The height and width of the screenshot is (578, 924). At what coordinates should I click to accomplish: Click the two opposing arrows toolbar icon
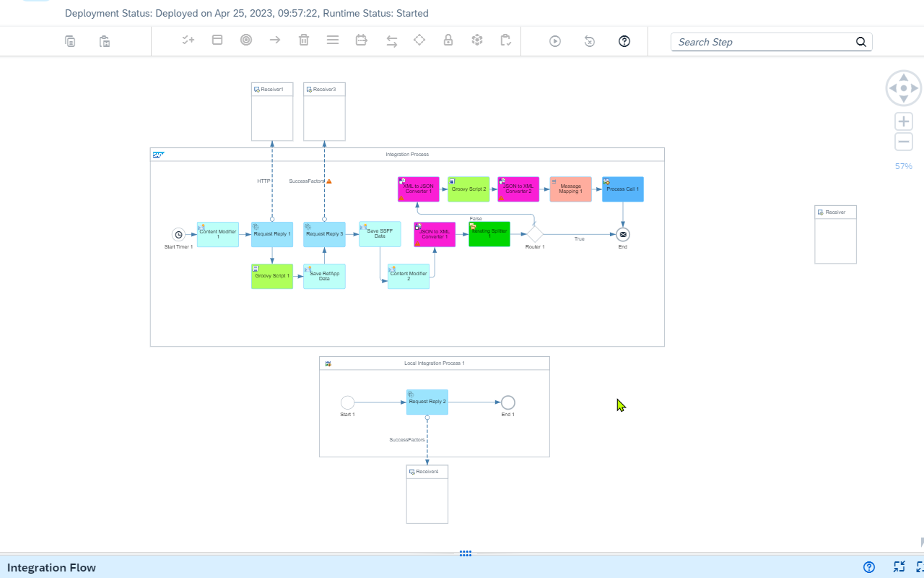pos(392,41)
